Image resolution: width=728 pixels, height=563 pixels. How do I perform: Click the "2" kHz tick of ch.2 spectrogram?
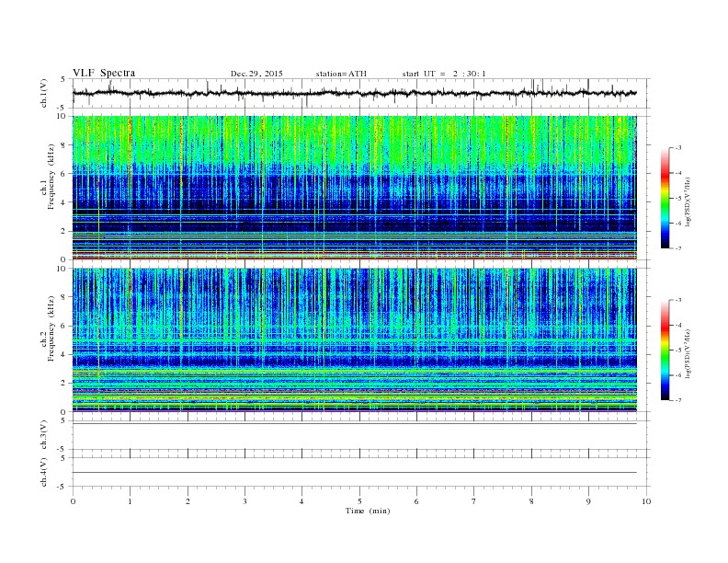tap(64, 384)
